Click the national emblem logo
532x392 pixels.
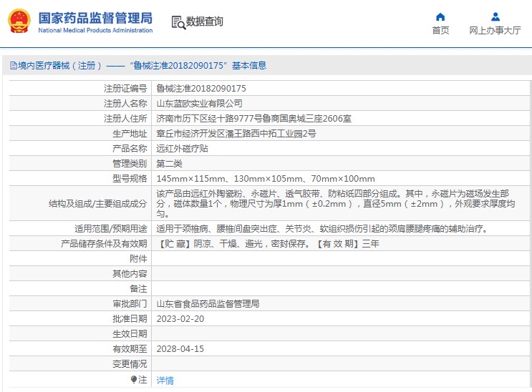19,21
